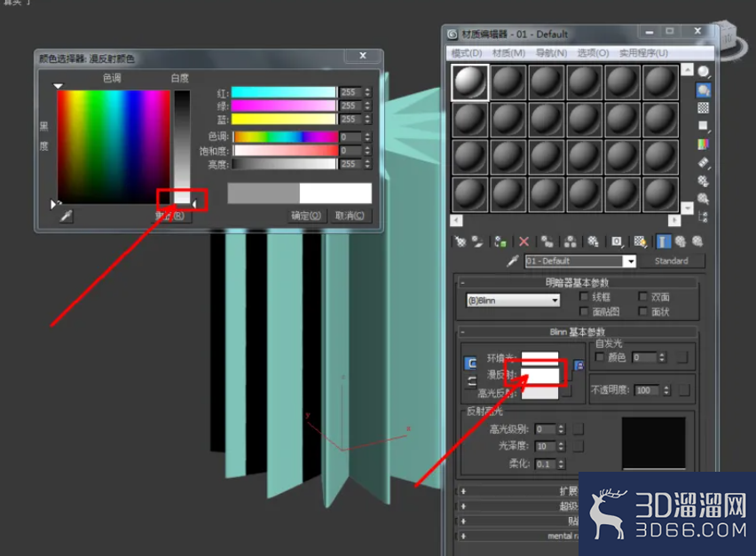
Task: Click 高光级别 map button
Action: (578, 428)
